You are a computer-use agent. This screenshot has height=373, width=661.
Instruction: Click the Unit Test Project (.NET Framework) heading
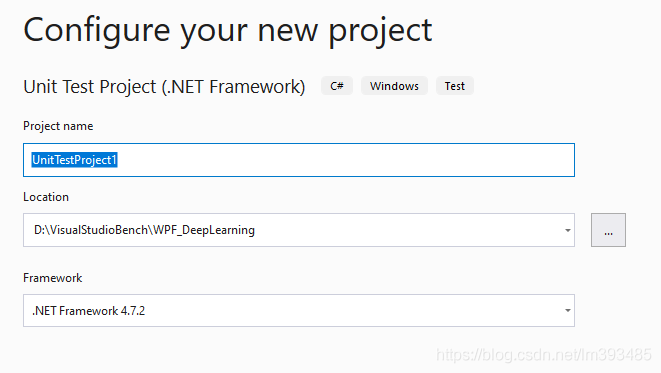(x=164, y=87)
